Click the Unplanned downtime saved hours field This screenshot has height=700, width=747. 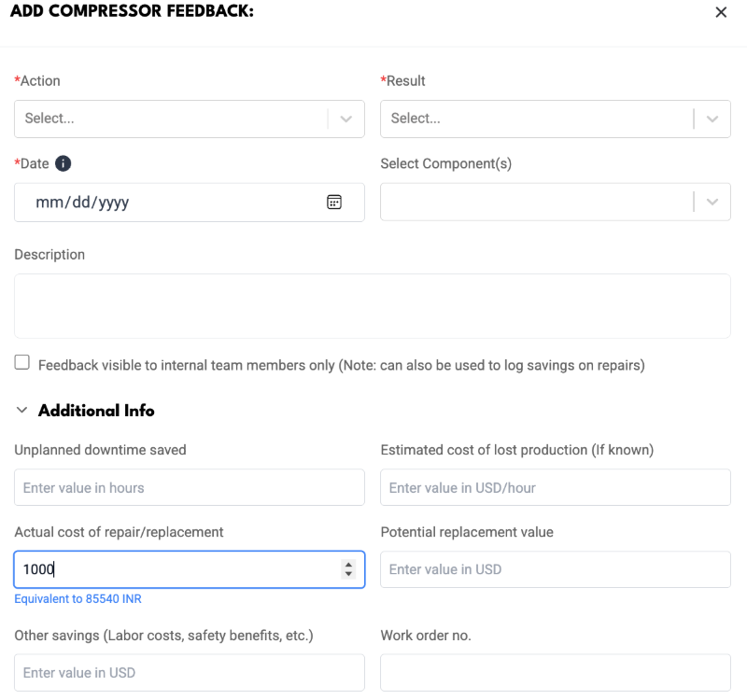pyautogui.click(x=190, y=487)
